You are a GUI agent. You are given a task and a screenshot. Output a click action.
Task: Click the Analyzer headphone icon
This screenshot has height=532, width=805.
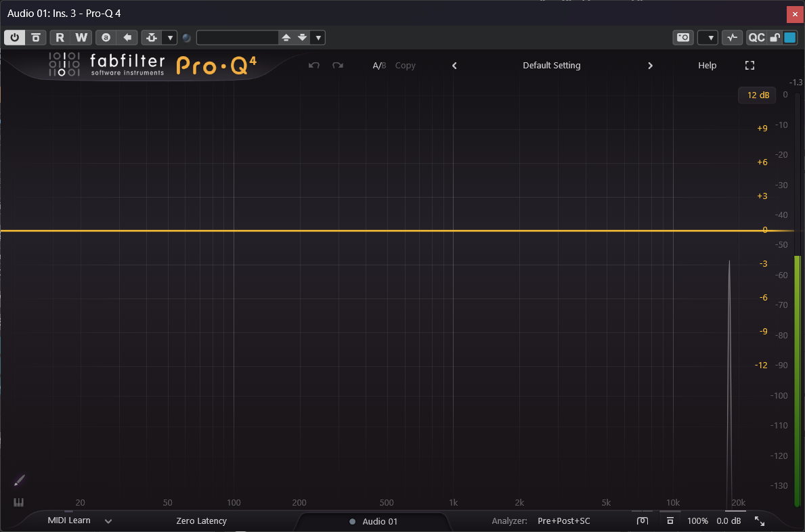click(642, 520)
